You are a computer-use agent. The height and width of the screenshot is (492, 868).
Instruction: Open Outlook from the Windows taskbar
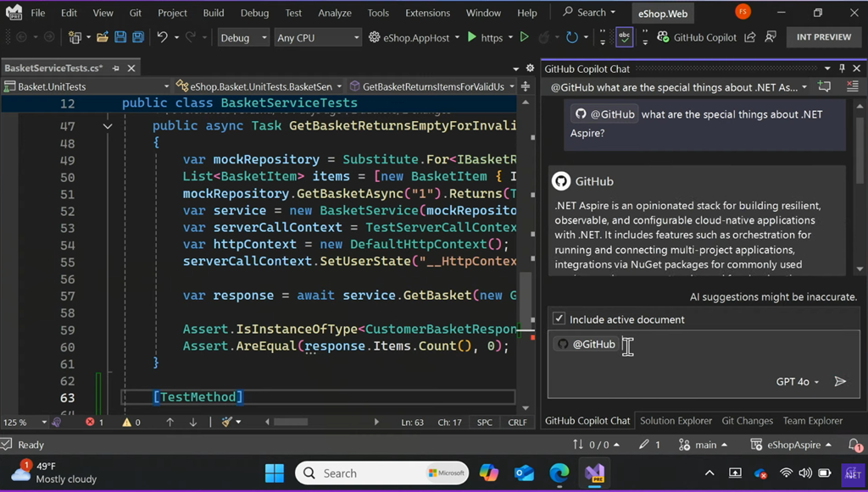524,473
